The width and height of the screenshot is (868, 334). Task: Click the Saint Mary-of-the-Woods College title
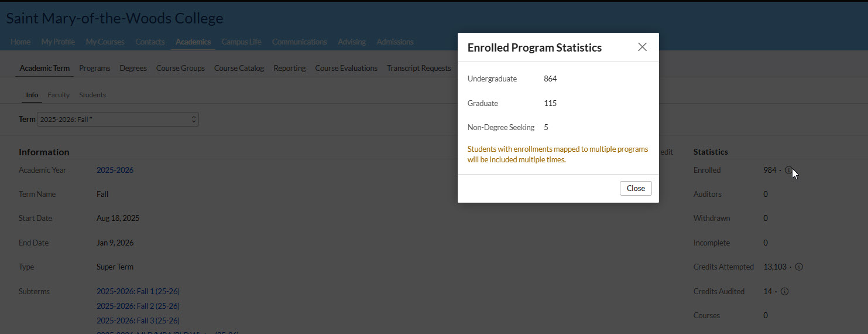tap(115, 18)
